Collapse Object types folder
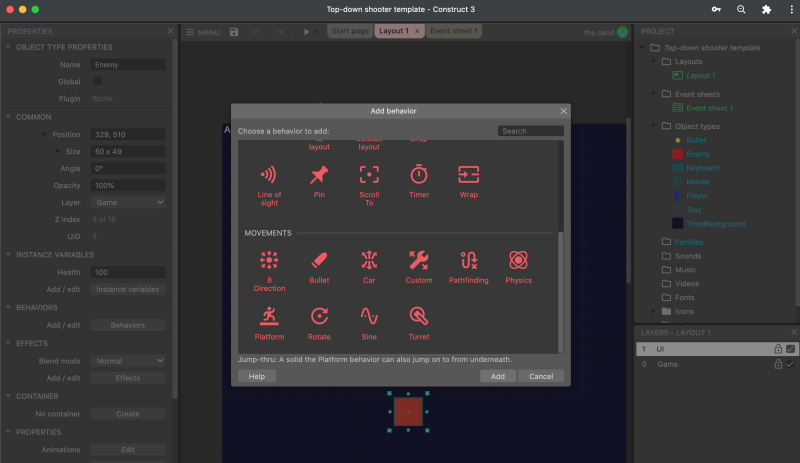Screen dimensions: 800x463 tap(654, 126)
